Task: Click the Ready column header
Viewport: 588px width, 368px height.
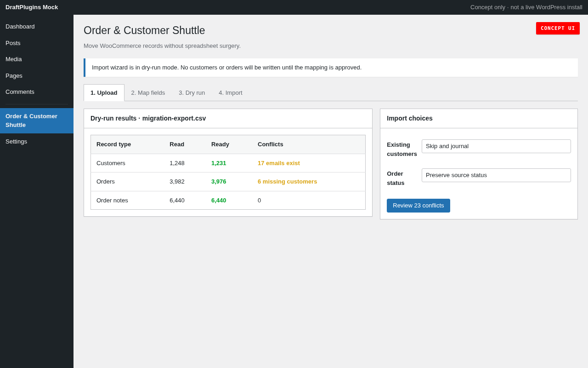Action: coord(220,144)
